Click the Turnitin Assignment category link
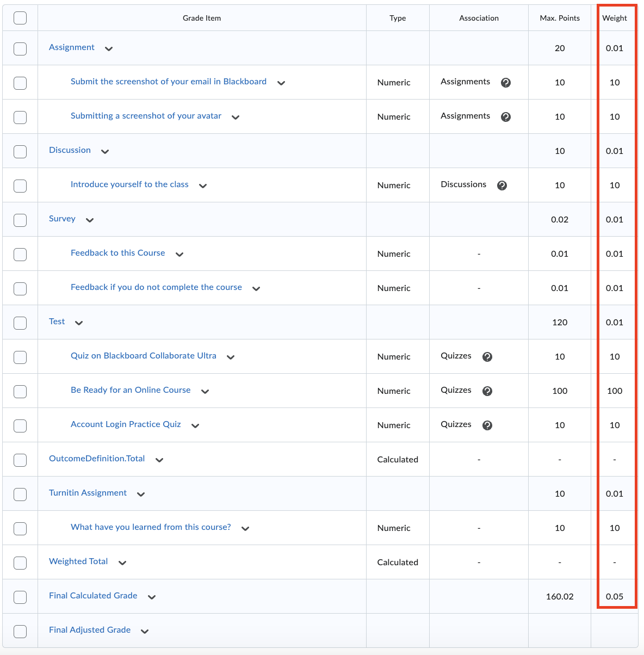644x655 pixels. point(88,493)
